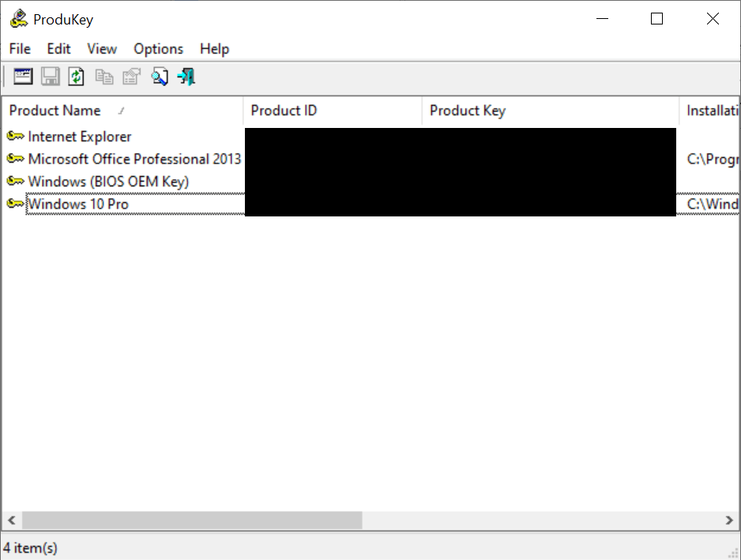Click the horizontal scrollbar left arrow

coord(12,521)
